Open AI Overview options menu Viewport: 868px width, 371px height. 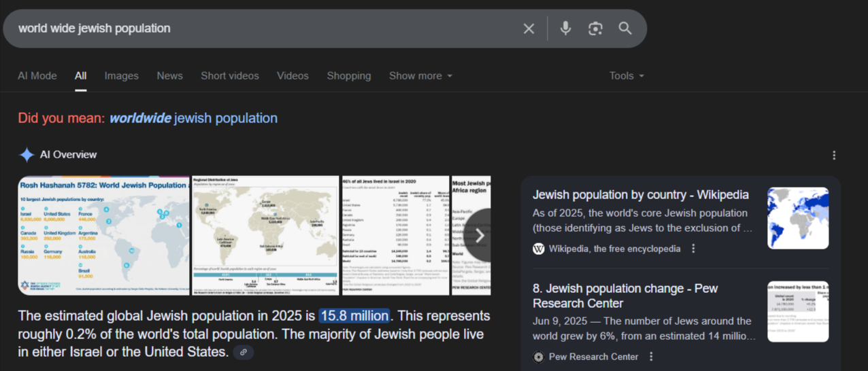(x=834, y=155)
